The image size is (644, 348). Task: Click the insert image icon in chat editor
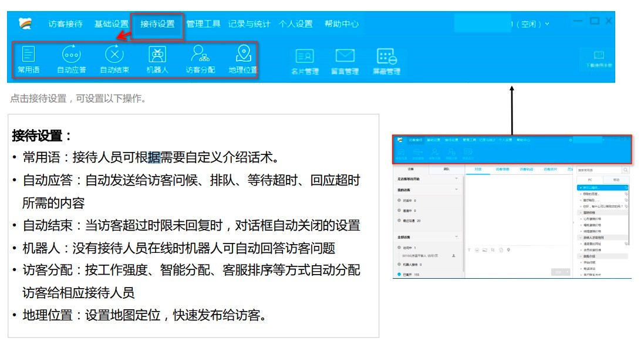point(485,250)
